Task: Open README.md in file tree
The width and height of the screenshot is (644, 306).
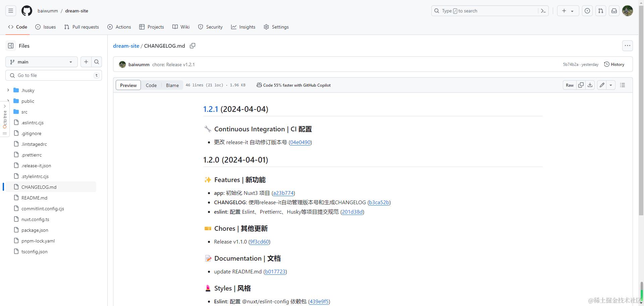Action: tap(34, 198)
